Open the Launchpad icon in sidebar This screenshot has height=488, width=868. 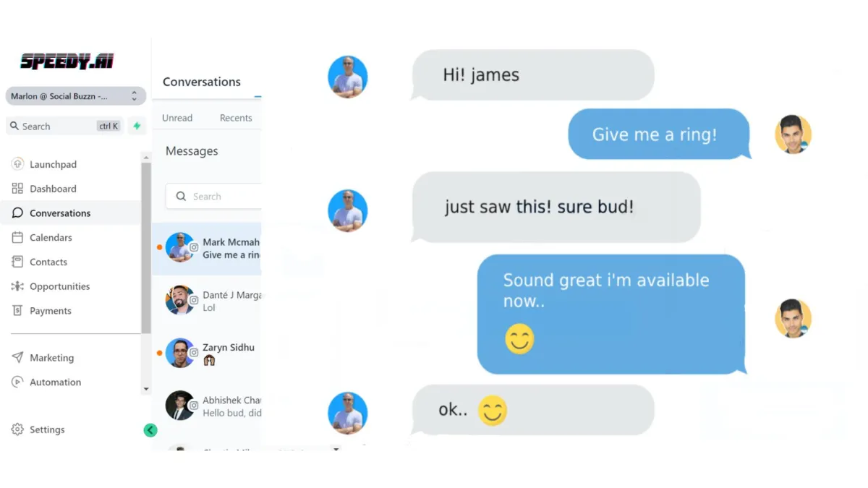(x=17, y=164)
